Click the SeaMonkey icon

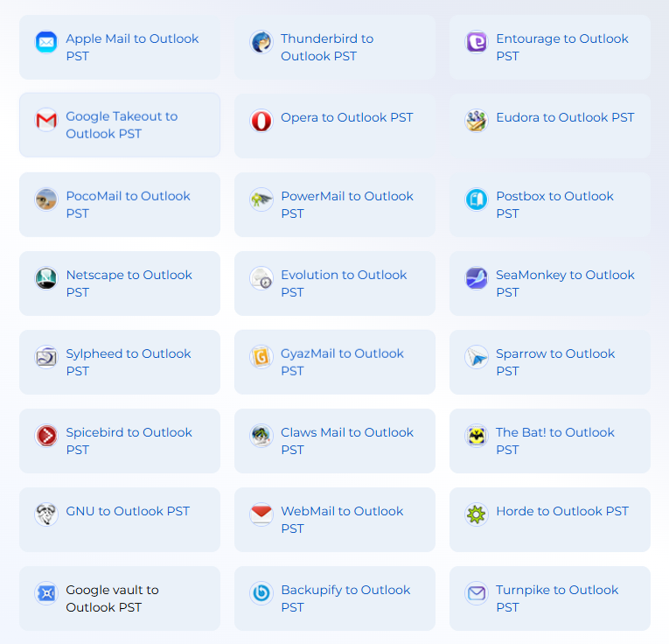pos(477,278)
